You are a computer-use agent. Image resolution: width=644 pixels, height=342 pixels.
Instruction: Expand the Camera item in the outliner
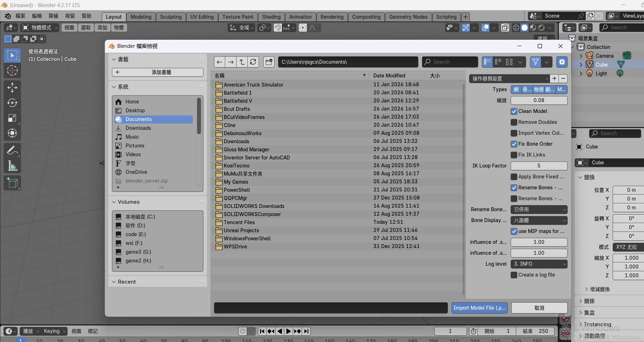581,56
